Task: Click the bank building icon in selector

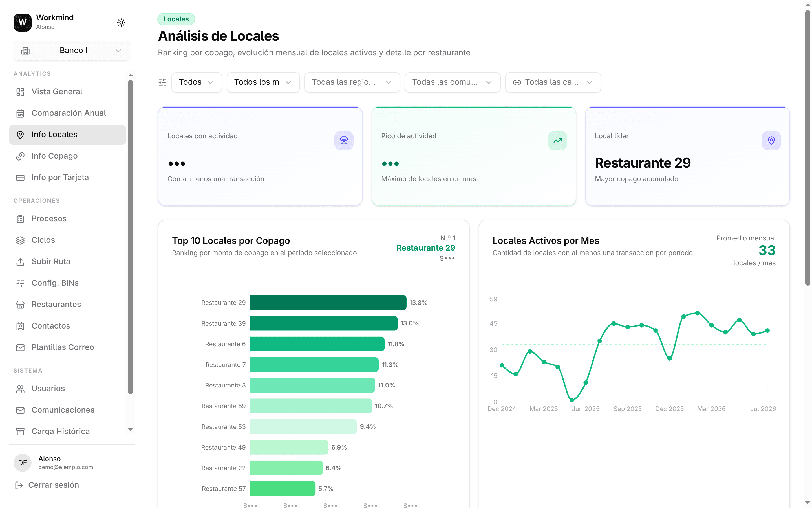Action: tap(25, 51)
